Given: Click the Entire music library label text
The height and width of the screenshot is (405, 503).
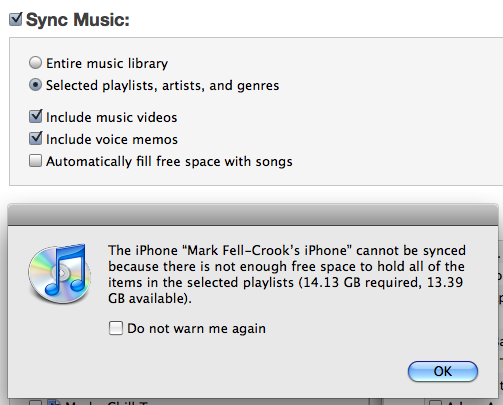Looking at the screenshot, I should pos(107,63).
